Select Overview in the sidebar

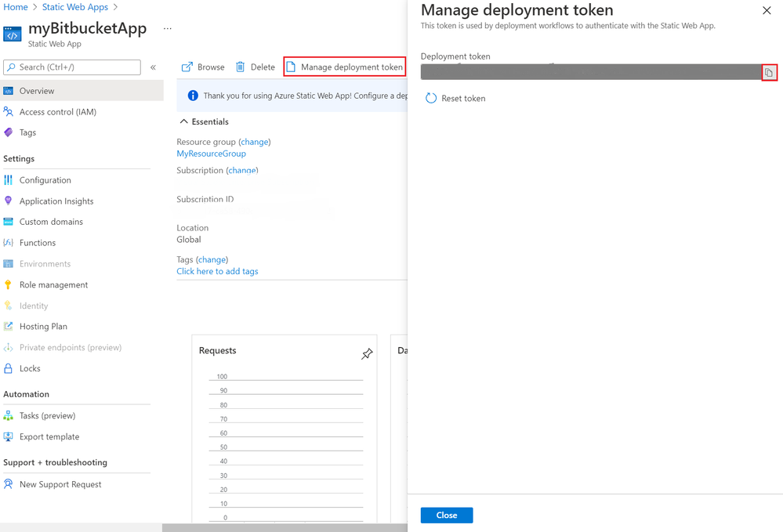[82, 91]
